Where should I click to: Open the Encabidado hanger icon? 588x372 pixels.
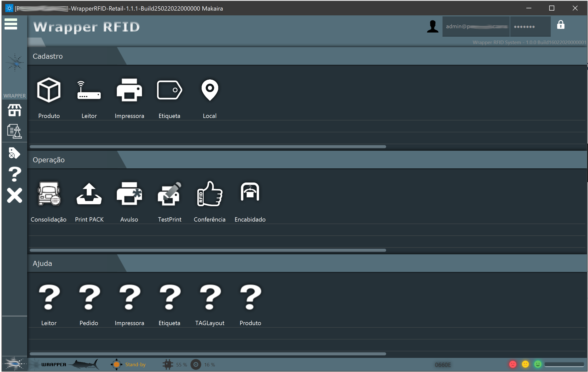(250, 192)
